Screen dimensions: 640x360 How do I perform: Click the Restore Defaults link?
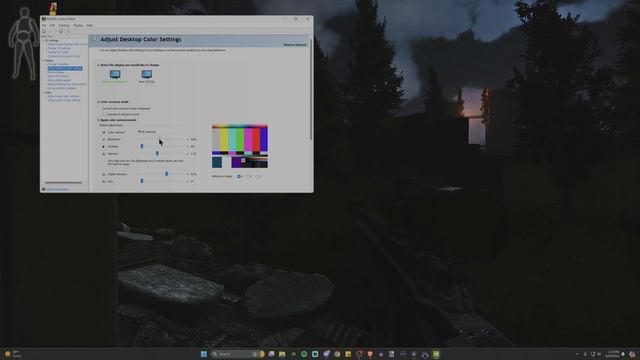[x=295, y=45]
